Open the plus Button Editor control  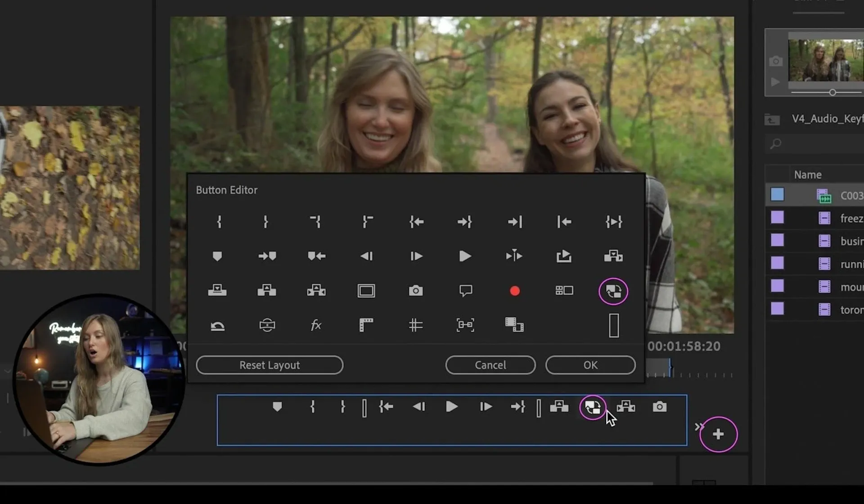718,434
